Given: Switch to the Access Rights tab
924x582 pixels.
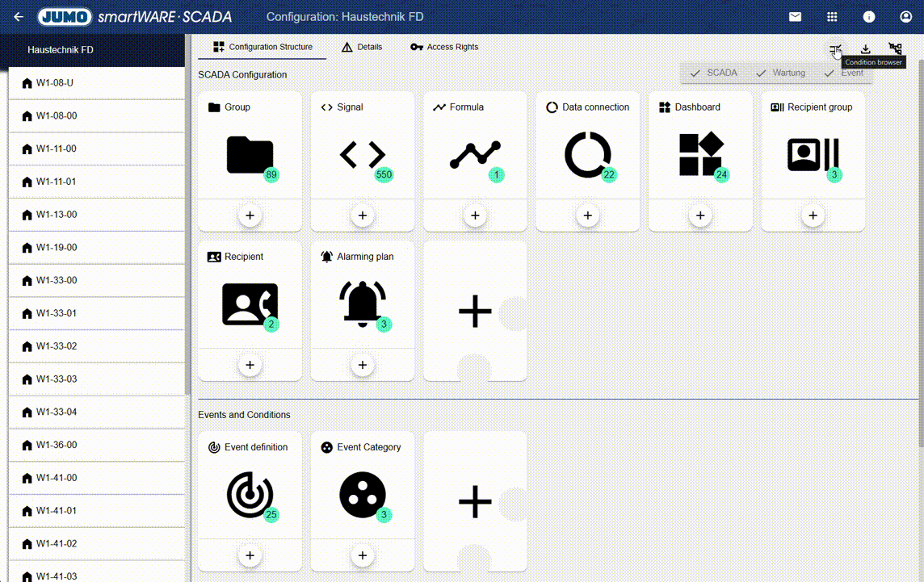Looking at the screenshot, I should (x=444, y=47).
